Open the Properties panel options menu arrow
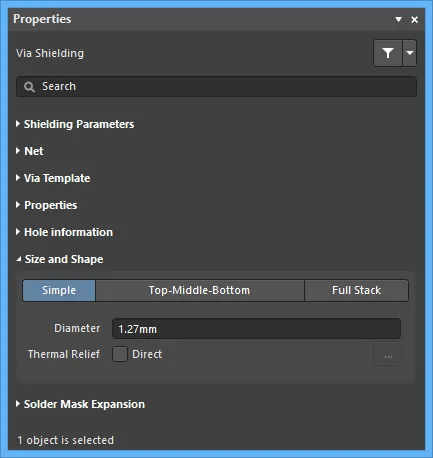 (x=398, y=19)
